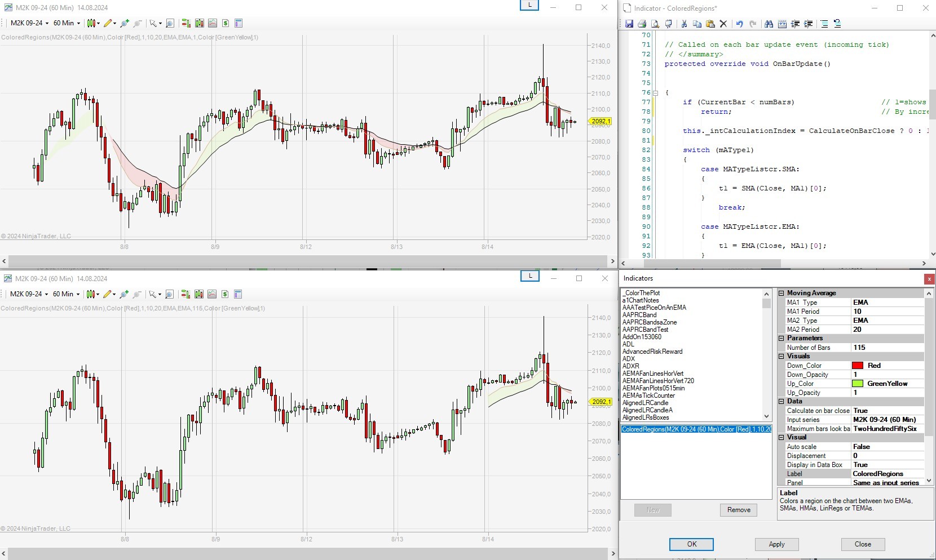The width and height of the screenshot is (936, 560).
Task: Open Chart Trader icon in top chart toolbar
Action: pos(186,23)
